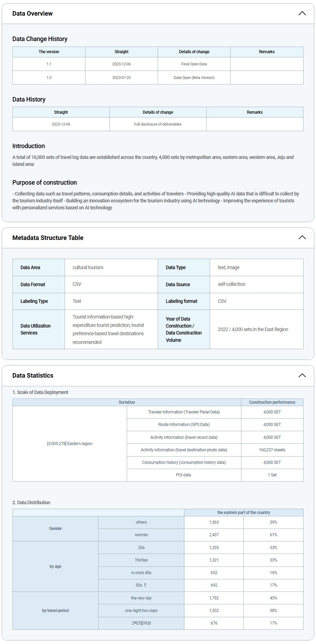Click '2022 / 4,000 sets in the East Region'
This screenshot has width=316, height=644.
coord(253,329)
